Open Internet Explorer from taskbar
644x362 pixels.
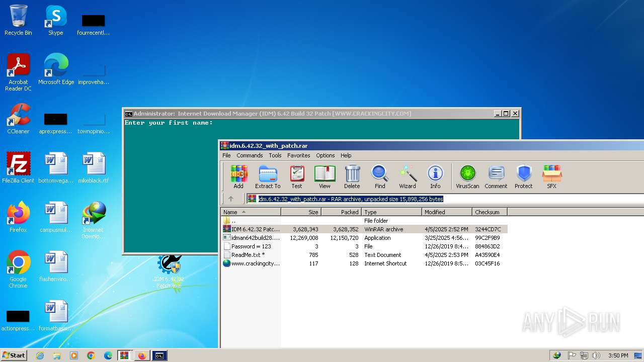click(x=40, y=355)
